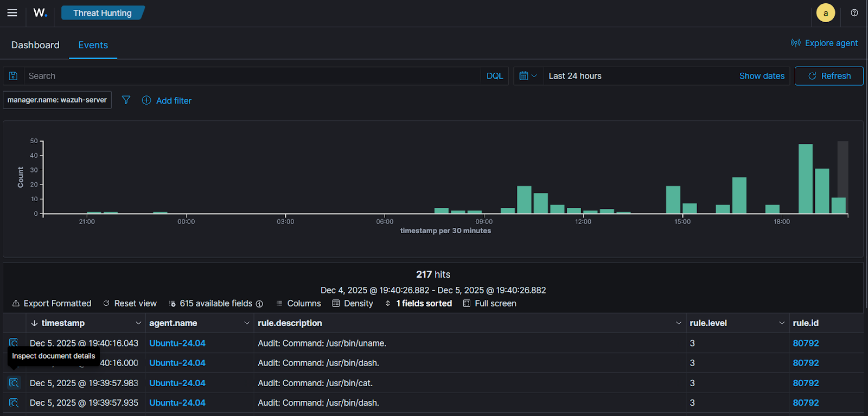Open the help icon in header
This screenshot has height=416, width=868.
854,12
